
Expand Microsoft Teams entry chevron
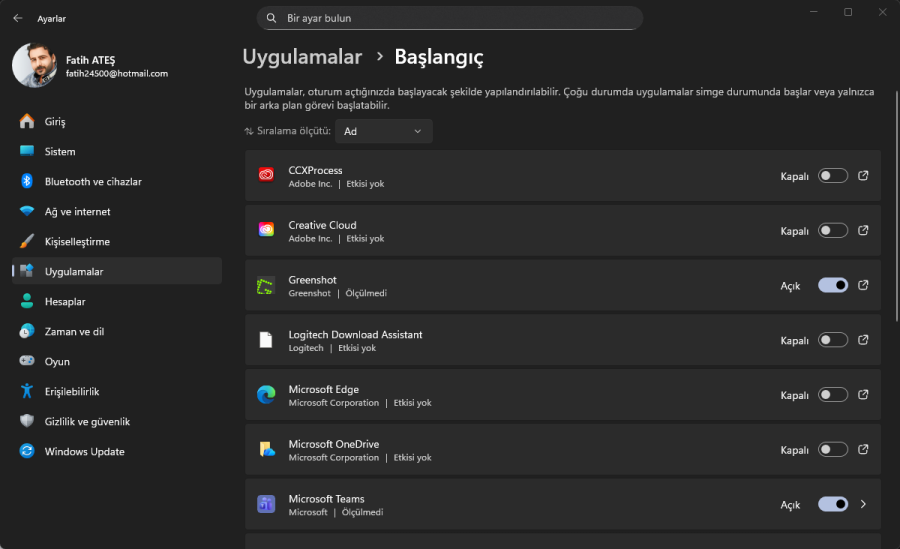pos(863,504)
